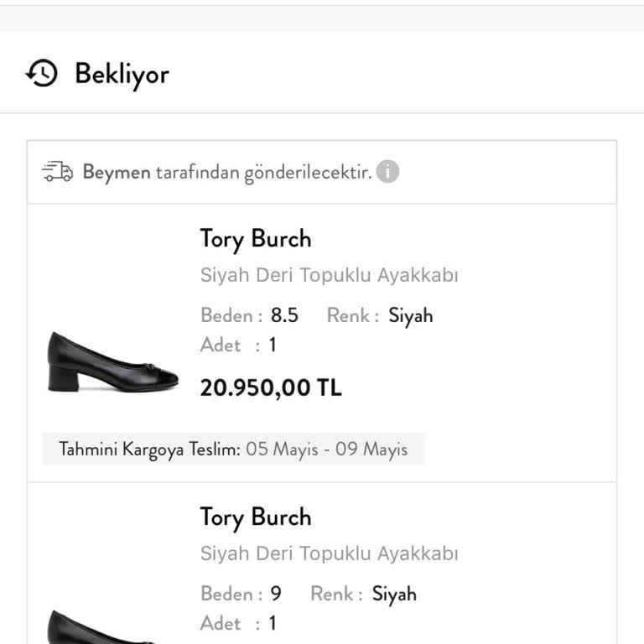This screenshot has height=644, width=644.
Task: Click Beymen tarafından gönderilecektir text
Action: [x=227, y=172]
